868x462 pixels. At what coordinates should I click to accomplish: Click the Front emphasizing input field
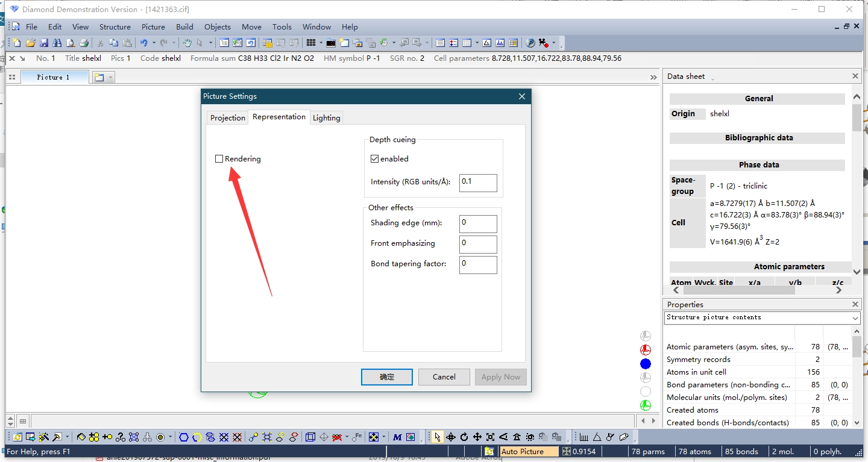pos(478,245)
